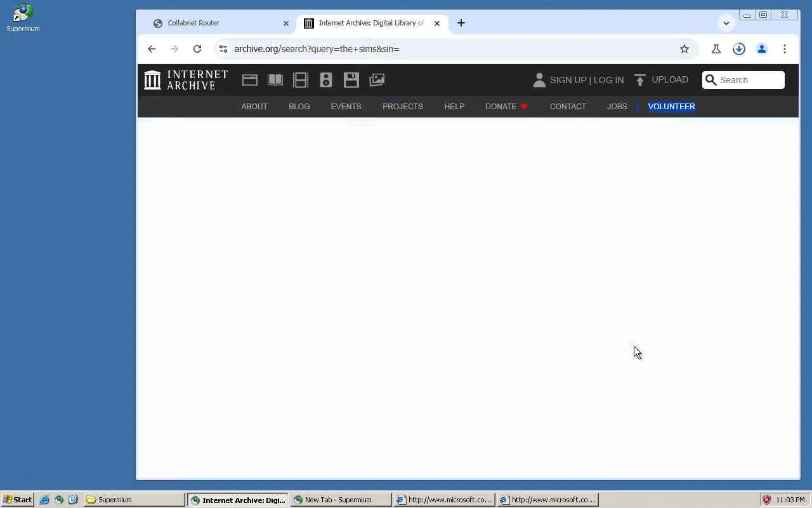Switch to first microsoft.com Internet Explorer taskbar button
Image resolution: width=812 pixels, height=508 pixels.
click(444, 500)
